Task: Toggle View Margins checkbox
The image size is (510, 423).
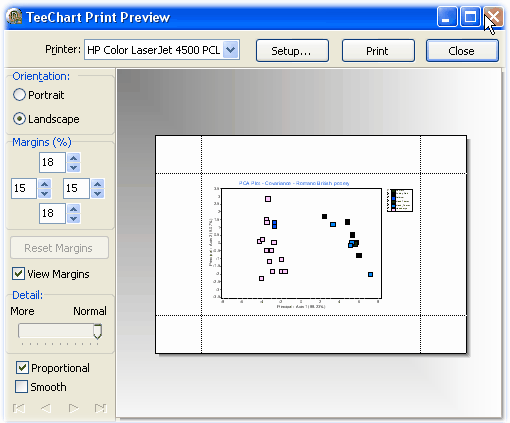Action: tap(18, 274)
